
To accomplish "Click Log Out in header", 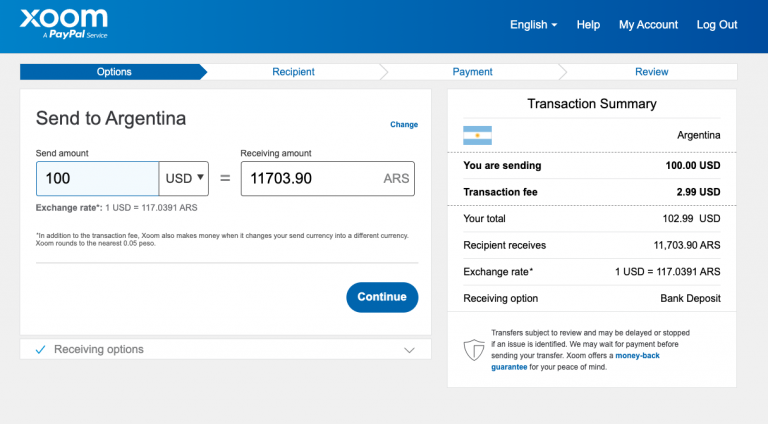I will pyautogui.click(x=717, y=24).
